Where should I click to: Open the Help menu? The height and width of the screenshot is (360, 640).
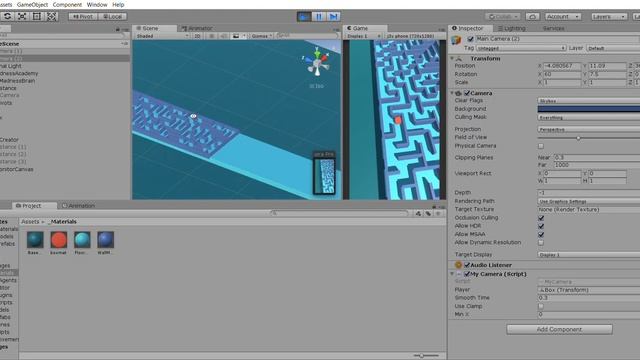118,4
